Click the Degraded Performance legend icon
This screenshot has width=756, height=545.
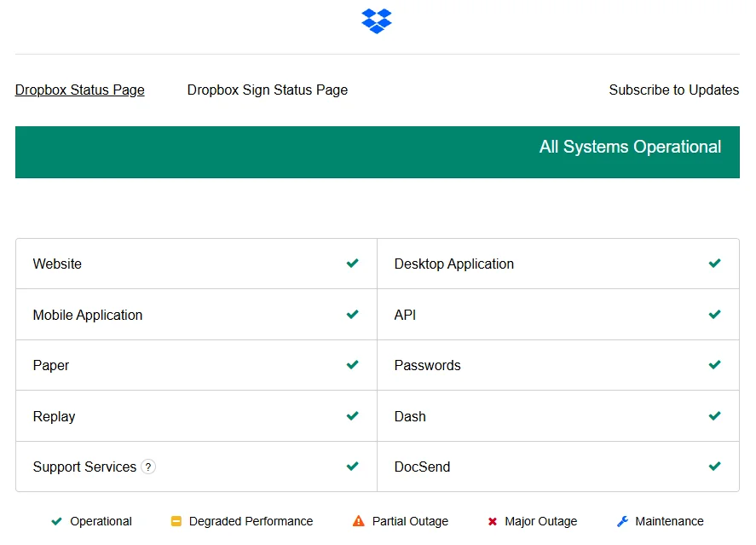(176, 520)
